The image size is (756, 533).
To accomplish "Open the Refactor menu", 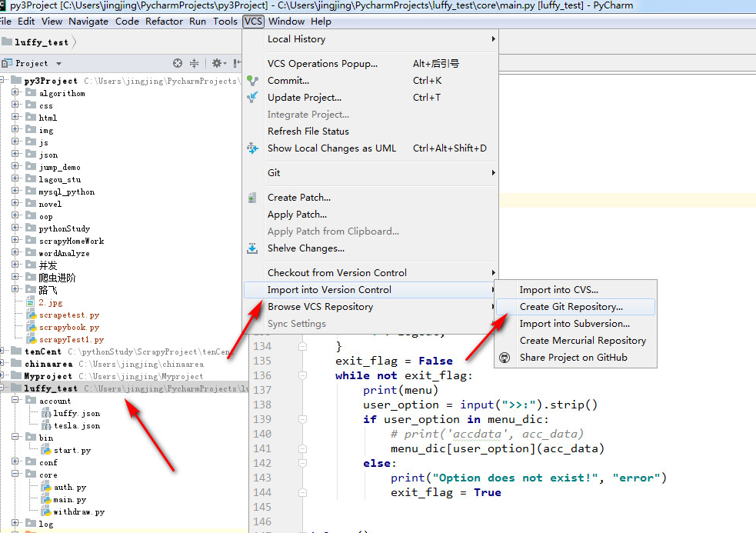I will pos(164,22).
